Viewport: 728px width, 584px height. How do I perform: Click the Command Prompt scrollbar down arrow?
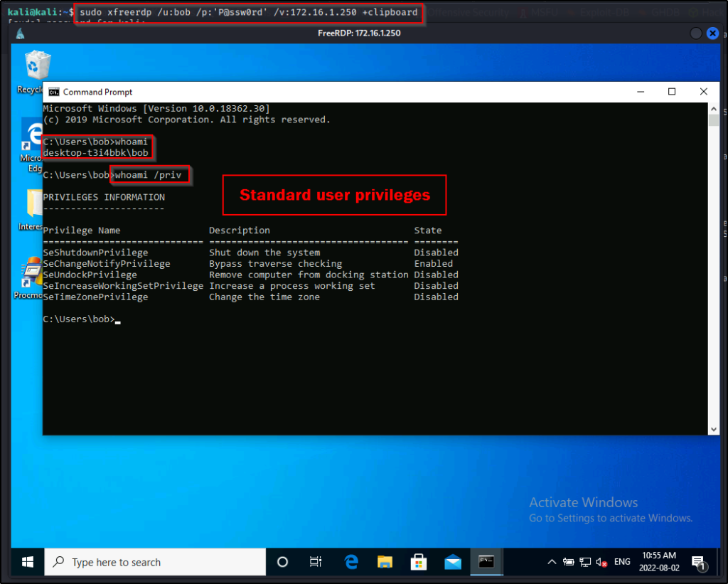pyautogui.click(x=714, y=429)
